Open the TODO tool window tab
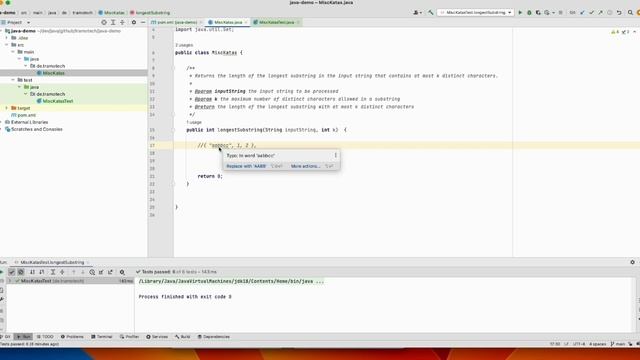The image size is (640, 360). point(45,337)
